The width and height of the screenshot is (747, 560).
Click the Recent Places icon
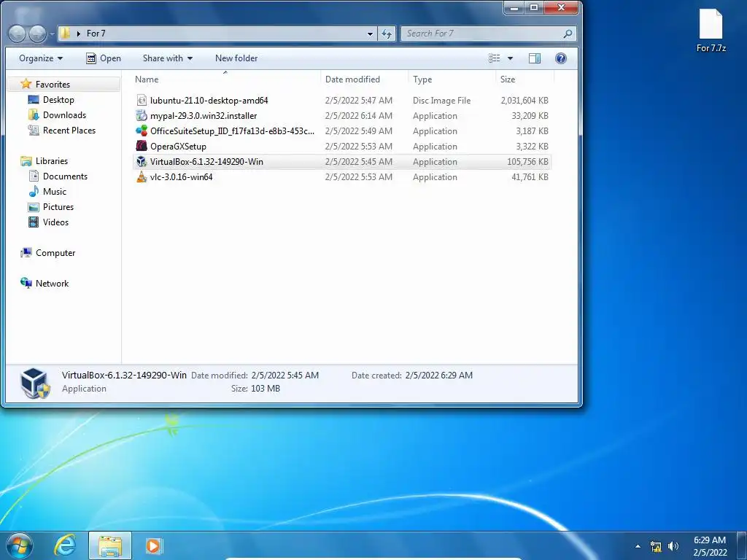pyautogui.click(x=34, y=130)
